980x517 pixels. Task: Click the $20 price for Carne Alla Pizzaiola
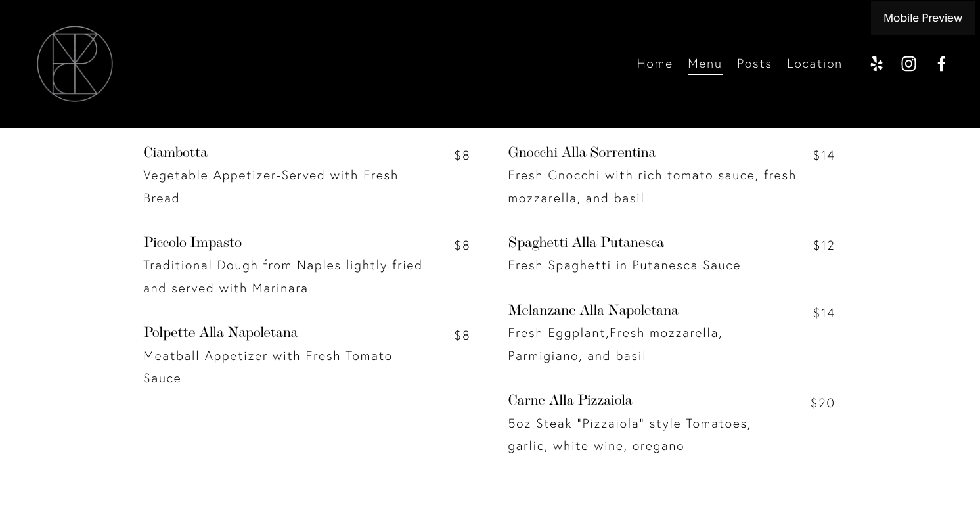(822, 403)
